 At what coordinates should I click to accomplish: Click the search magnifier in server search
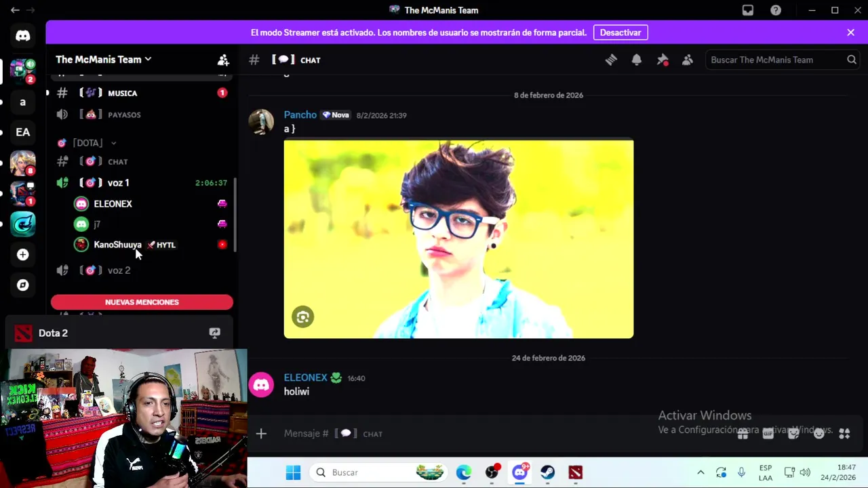pyautogui.click(x=852, y=60)
